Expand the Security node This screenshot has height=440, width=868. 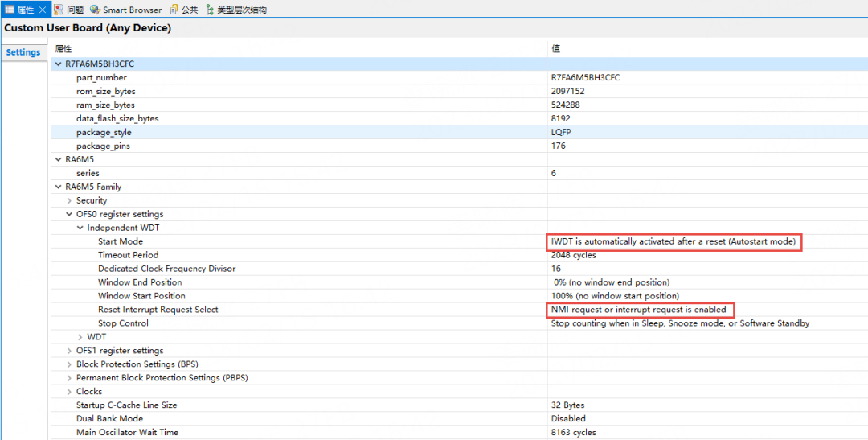pyautogui.click(x=69, y=200)
